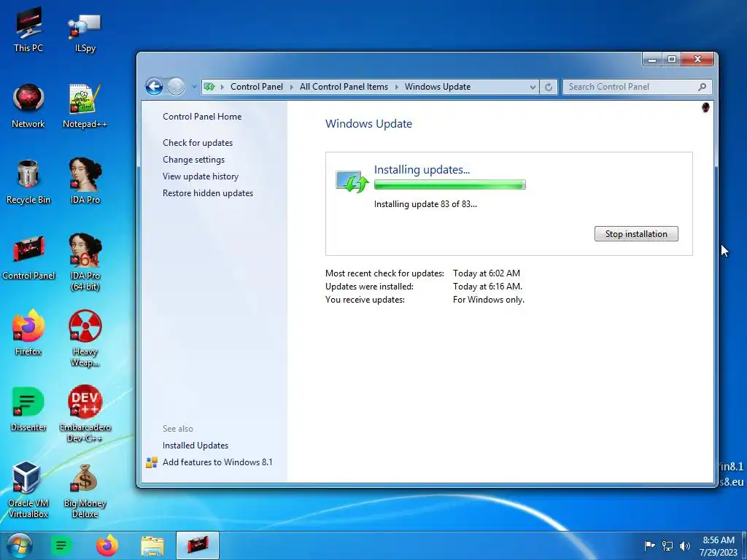Click the taskbar clock and date

point(718,545)
